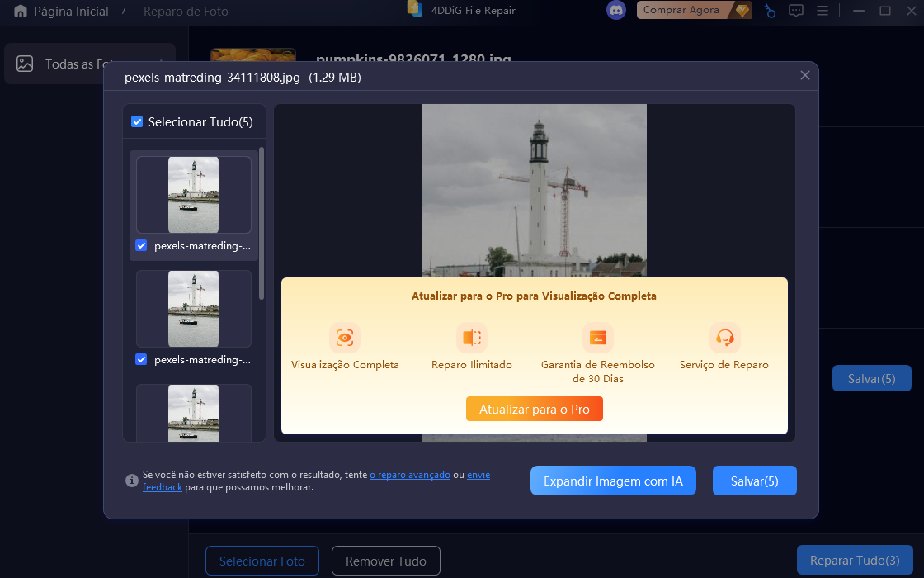Click the lighthouse preview image

coord(535,191)
